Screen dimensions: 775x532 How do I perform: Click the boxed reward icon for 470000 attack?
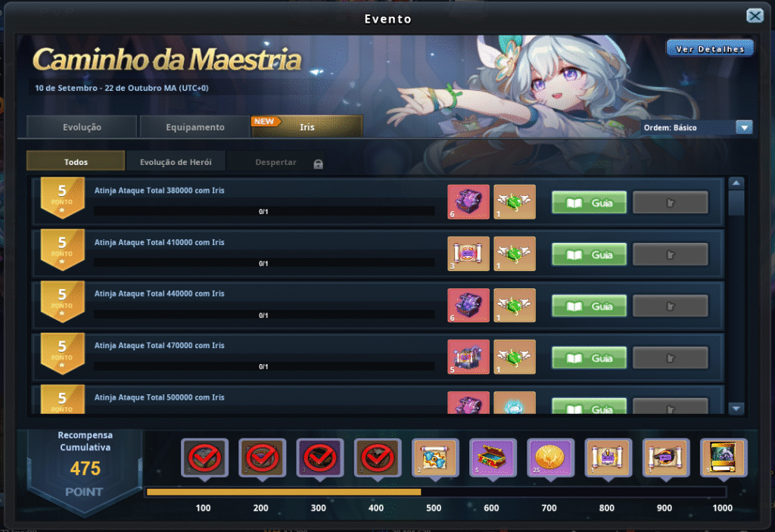(468, 357)
